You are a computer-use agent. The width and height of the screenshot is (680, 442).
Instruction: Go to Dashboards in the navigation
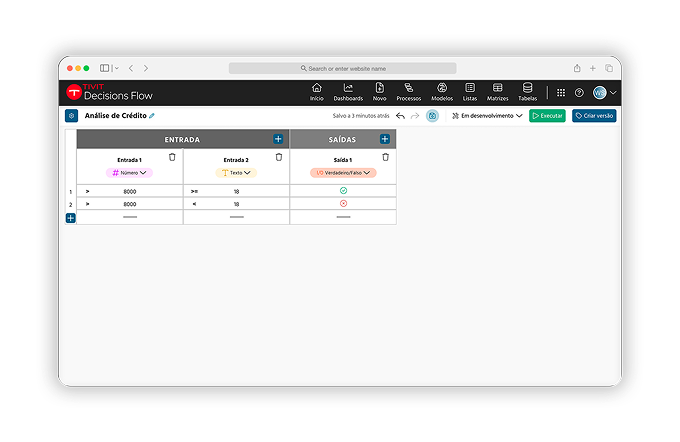click(348, 92)
